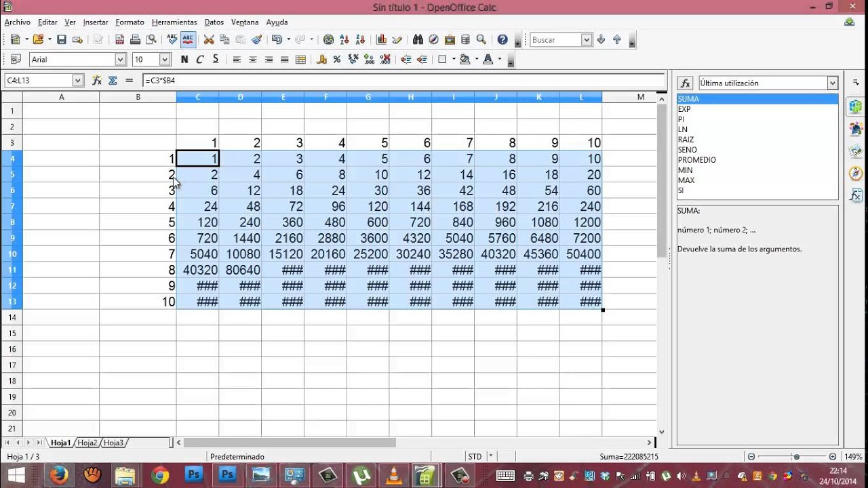
Task: Switch to the Hoja3 sheet tab
Action: pyautogui.click(x=113, y=443)
